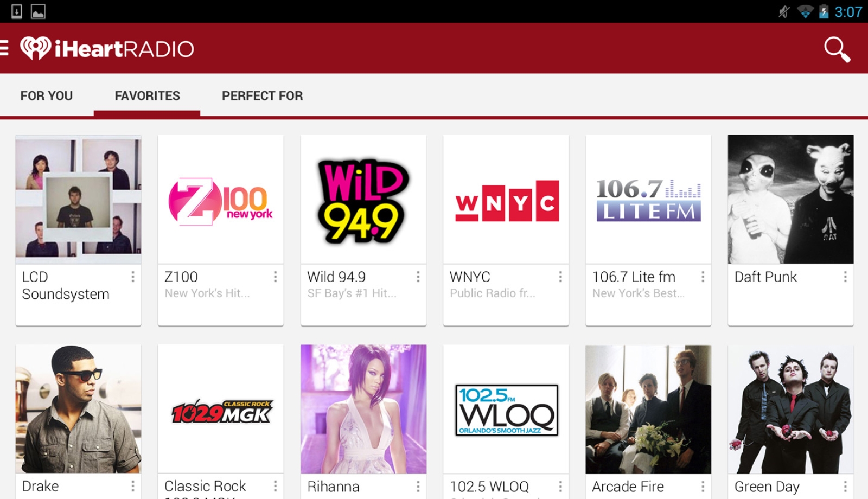
Task: Tap the iHeartRadio logo
Action: (107, 49)
